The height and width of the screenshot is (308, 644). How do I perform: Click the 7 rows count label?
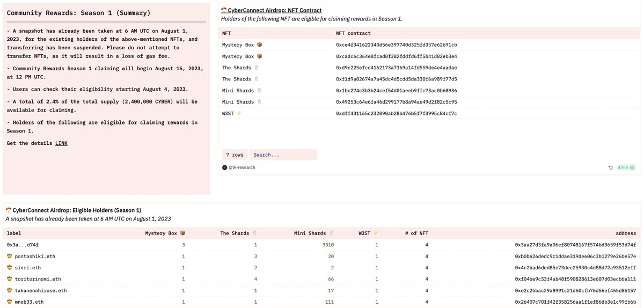pos(235,155)
